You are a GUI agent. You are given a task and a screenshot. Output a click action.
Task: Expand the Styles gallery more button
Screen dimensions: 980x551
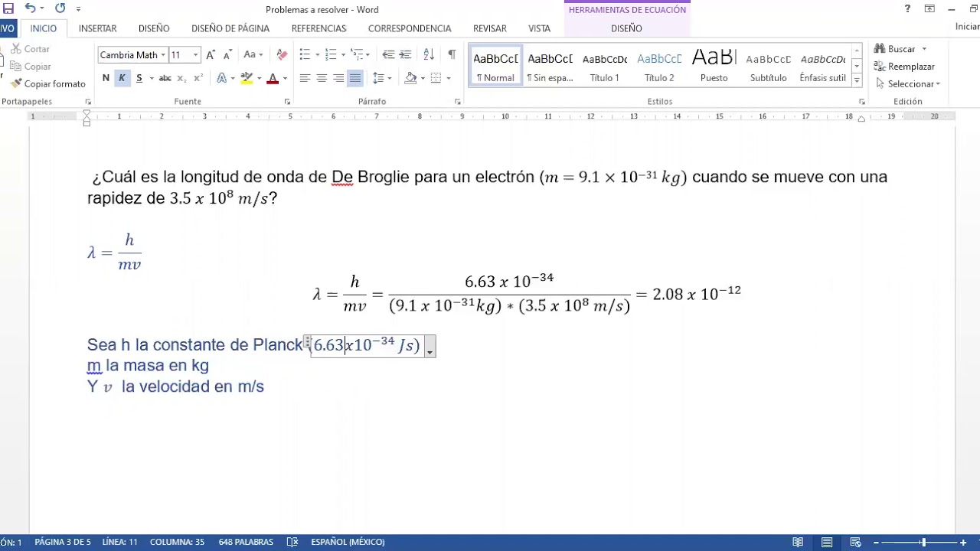pyautogui.click(x=857, y=80)
